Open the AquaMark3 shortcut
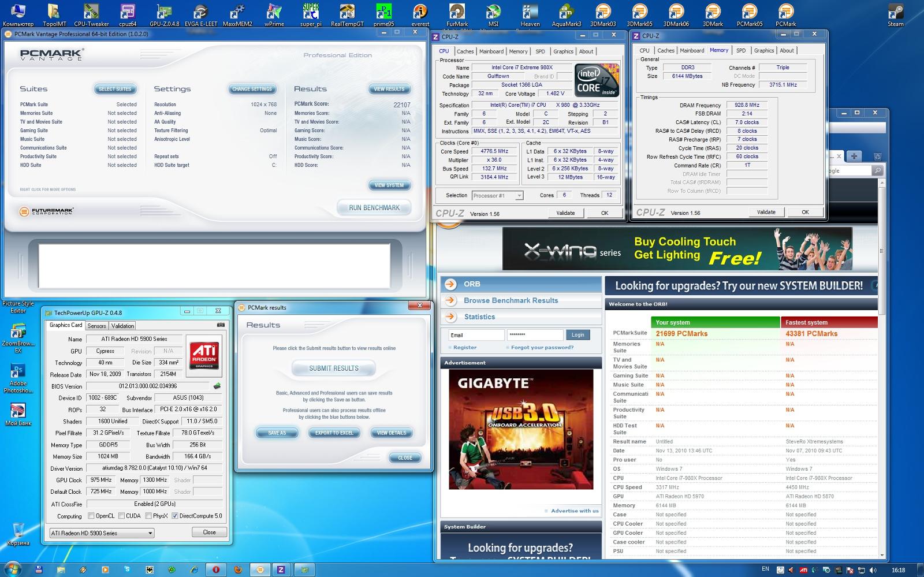The image size is (924, 577). coord(567,15)
